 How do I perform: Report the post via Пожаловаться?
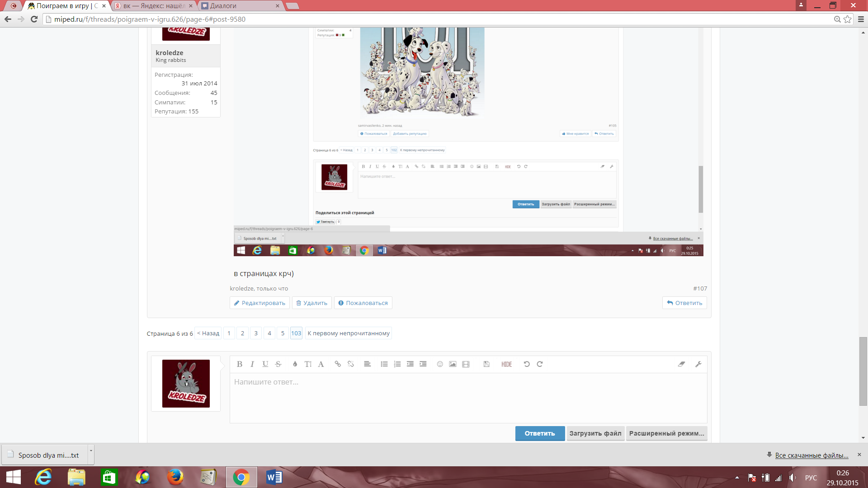click(363, 303)
